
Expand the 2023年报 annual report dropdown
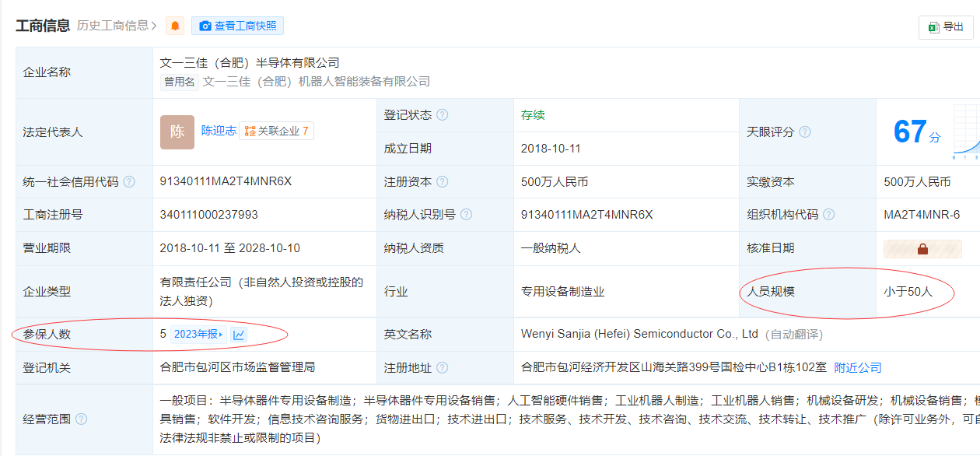[198, 335]
